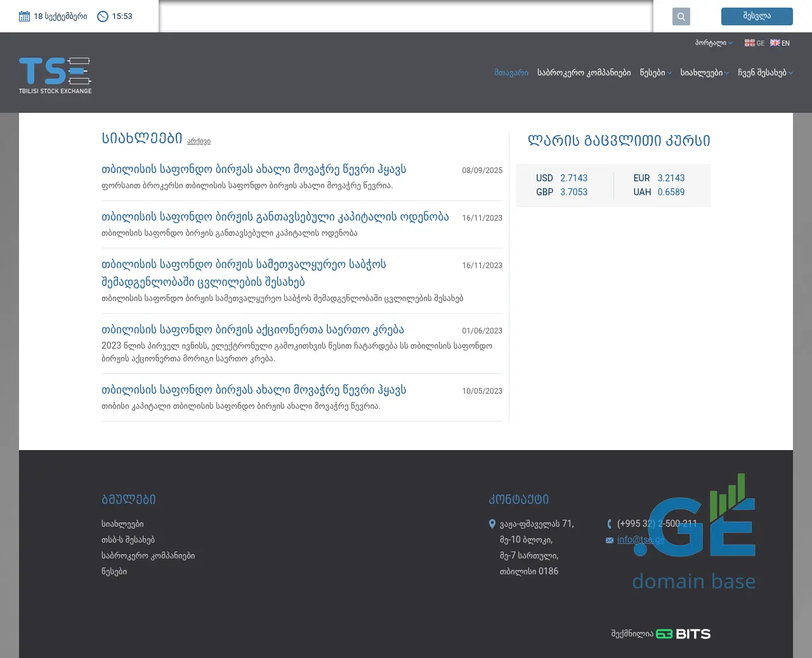Click the clock time icon

pyautogui.click(x=103, y=16)
